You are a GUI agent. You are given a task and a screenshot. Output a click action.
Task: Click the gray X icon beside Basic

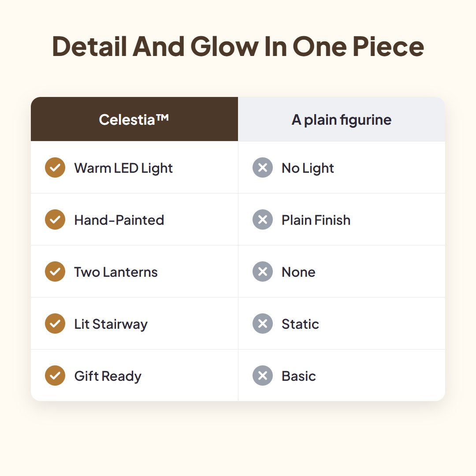[263, 376]
